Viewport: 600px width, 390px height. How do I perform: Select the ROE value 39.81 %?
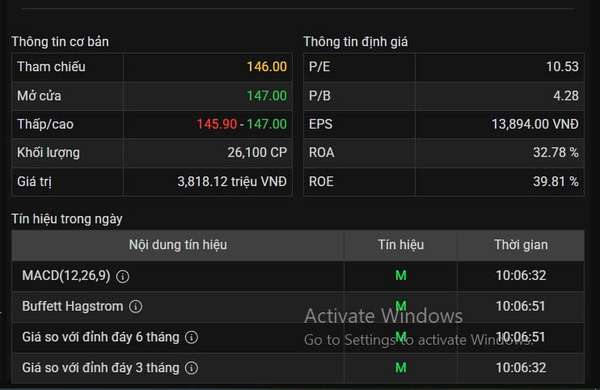(556, 181)
